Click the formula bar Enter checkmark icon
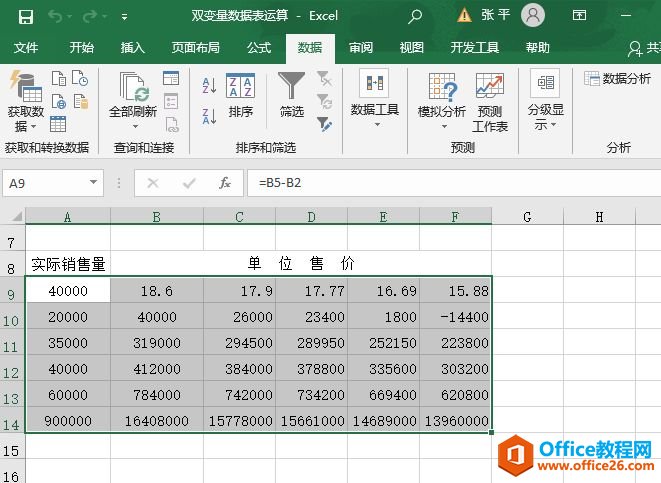This screenshot has height=483, width=661. 189,183
